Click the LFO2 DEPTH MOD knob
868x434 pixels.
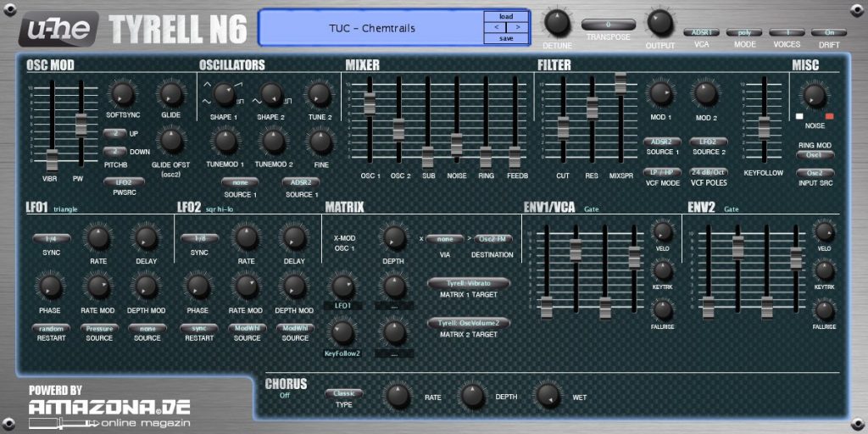pyautogui.click(x=293, y=287)
